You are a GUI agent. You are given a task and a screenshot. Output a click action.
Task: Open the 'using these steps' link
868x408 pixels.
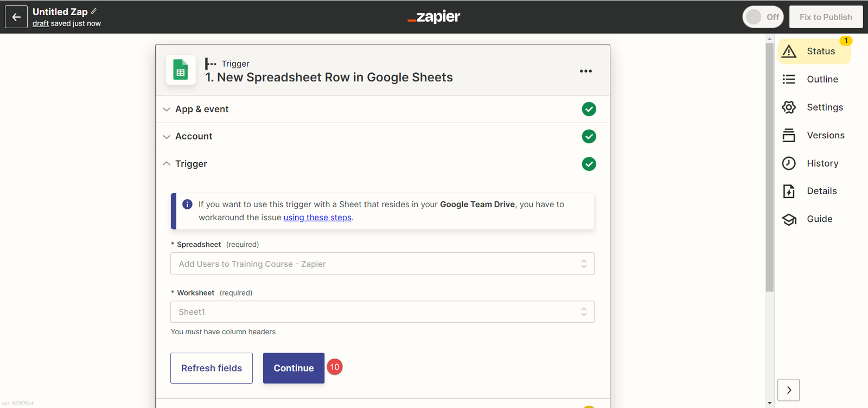pyautogui.click(x=317, y=218)
